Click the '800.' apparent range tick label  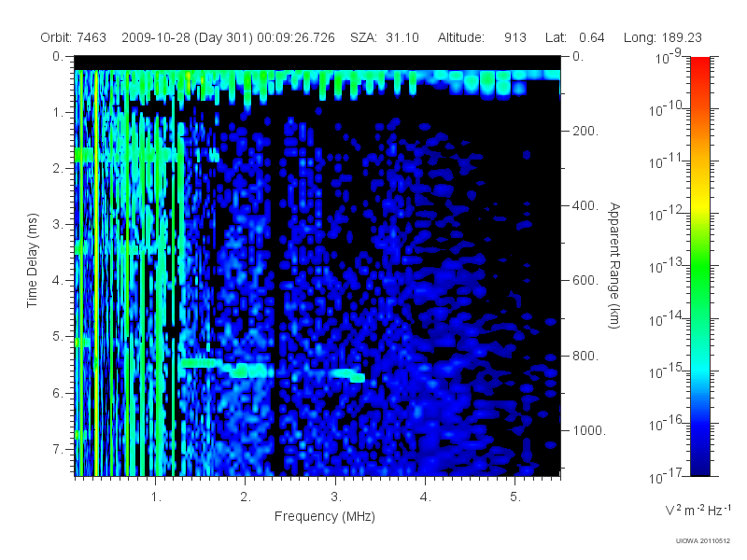click(x=585, y=356)
